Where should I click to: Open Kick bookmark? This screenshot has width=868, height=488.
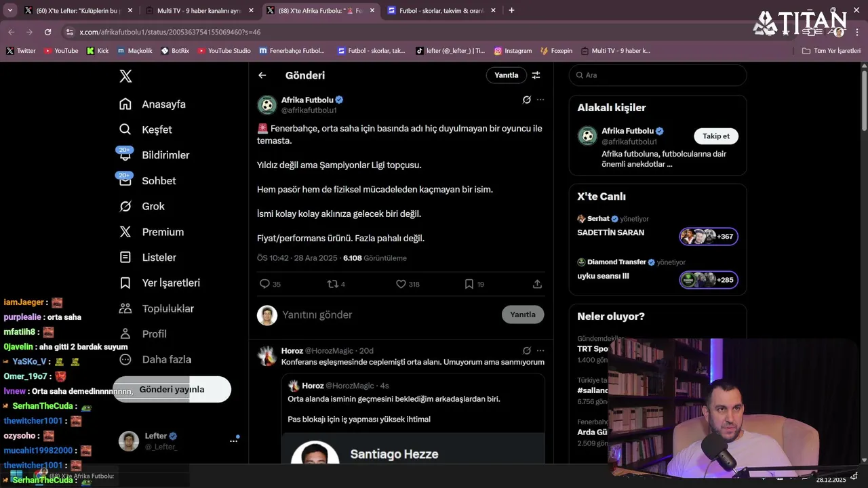tap(98, 51)
